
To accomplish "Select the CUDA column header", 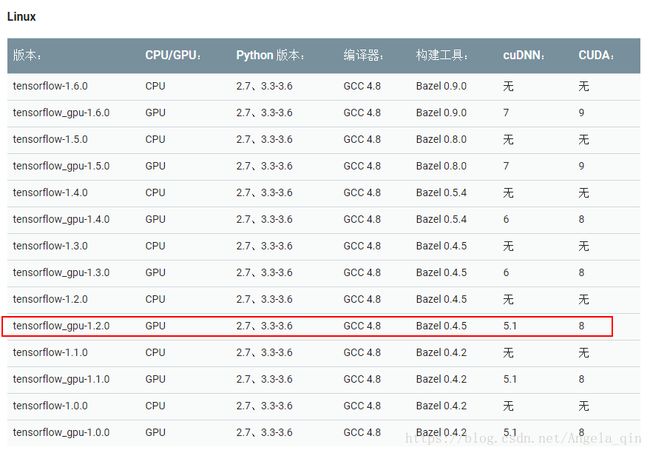I will pyautogui.click(x=596, y=55).
